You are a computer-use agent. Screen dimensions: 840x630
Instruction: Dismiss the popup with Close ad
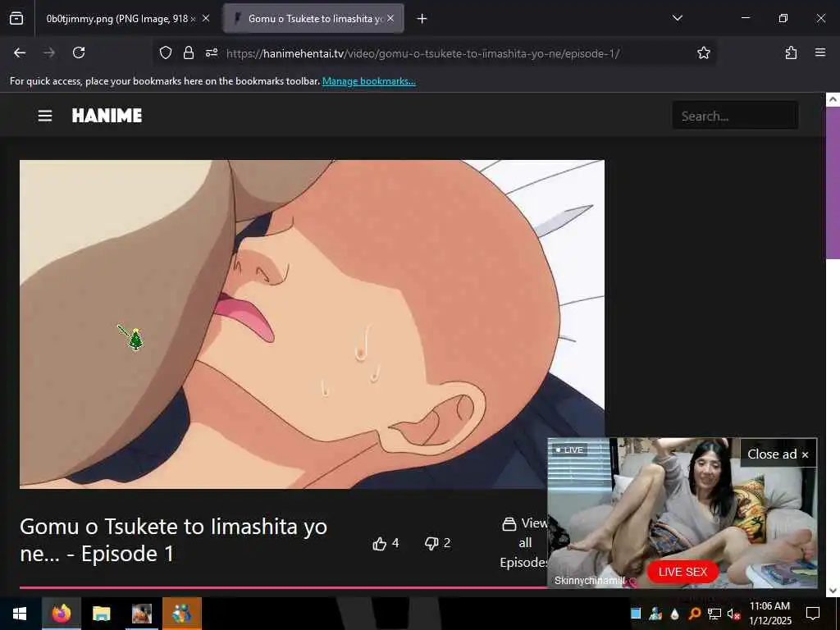[778, 454]
